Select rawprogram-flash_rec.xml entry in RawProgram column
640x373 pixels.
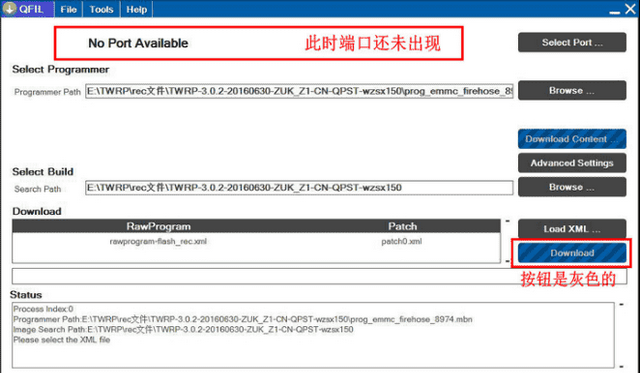tap(158, 242)
